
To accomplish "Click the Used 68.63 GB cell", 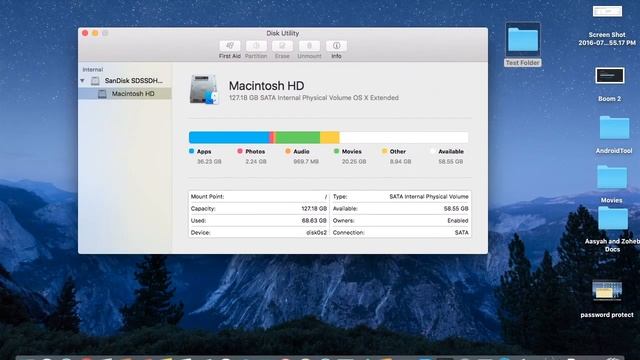I will click(259, 220).
